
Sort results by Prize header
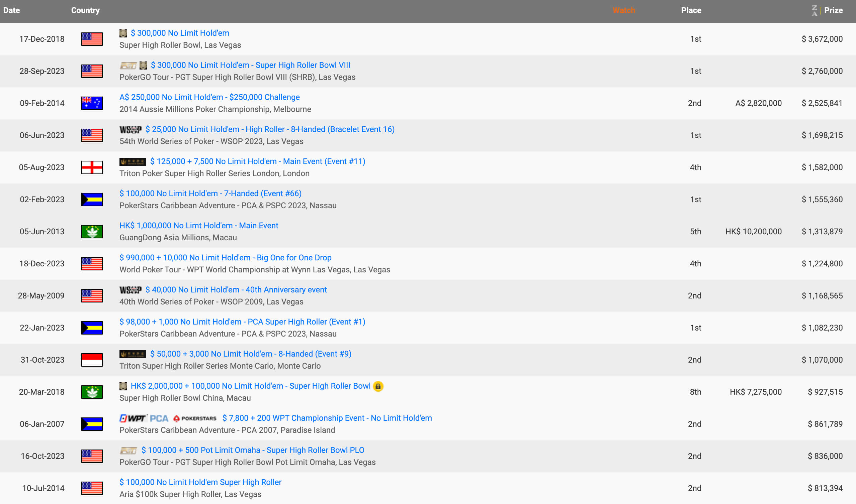point(833,11)
